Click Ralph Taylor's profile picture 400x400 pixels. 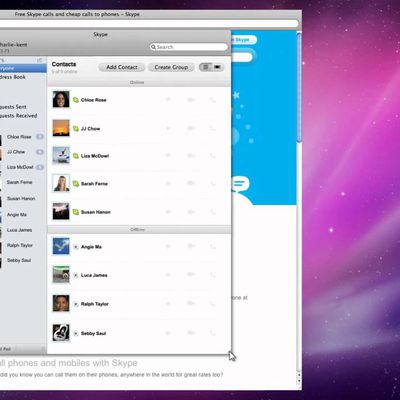pyautogui.click(x=61, y=303)
